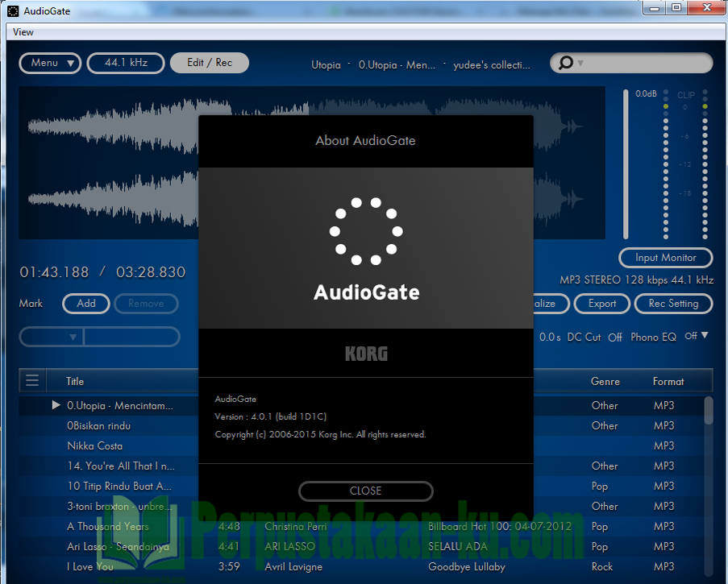
Task: Toggle the Input Monitor button
Action: click(x=666, y=258)
